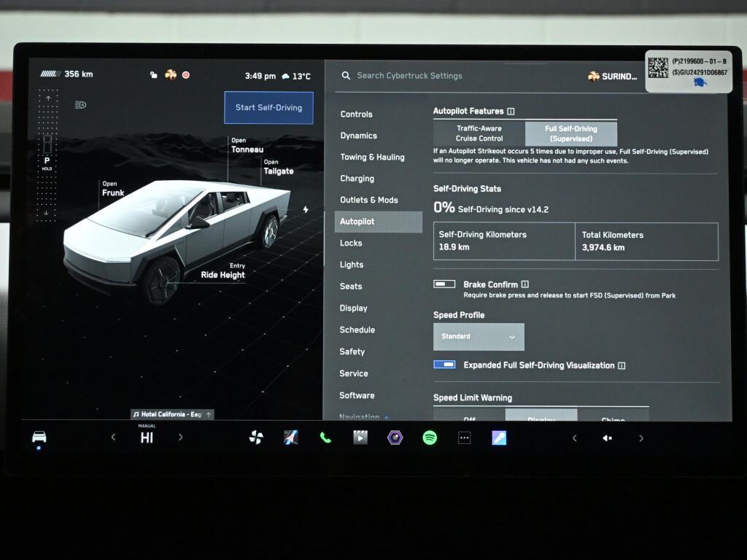
Task: Tap the green Phone icon
Action: 325,437
